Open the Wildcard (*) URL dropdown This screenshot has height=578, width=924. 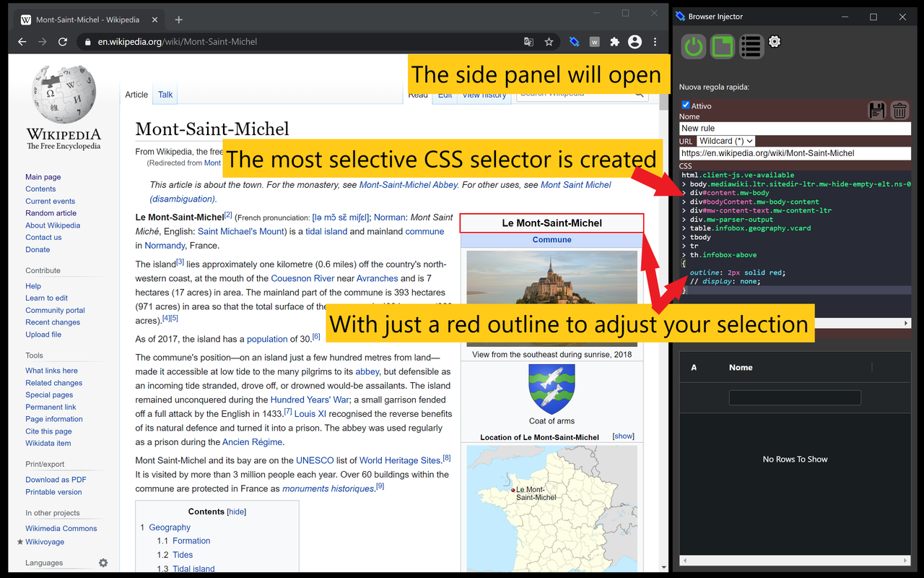click(x=725, y=140)
